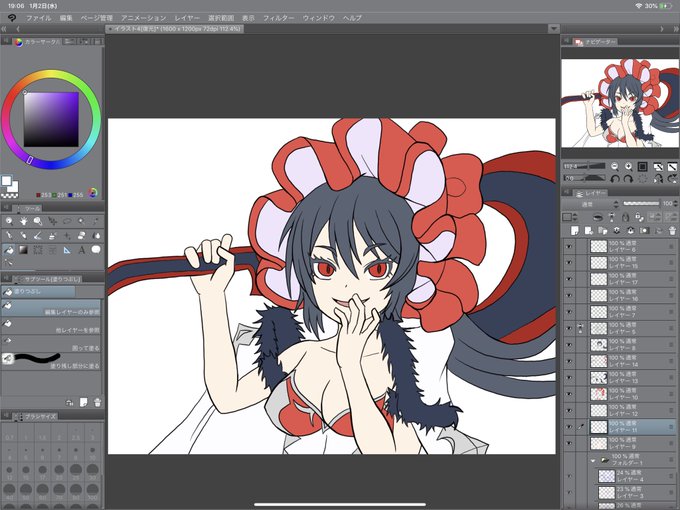Create a layer mask

[644, 230]
